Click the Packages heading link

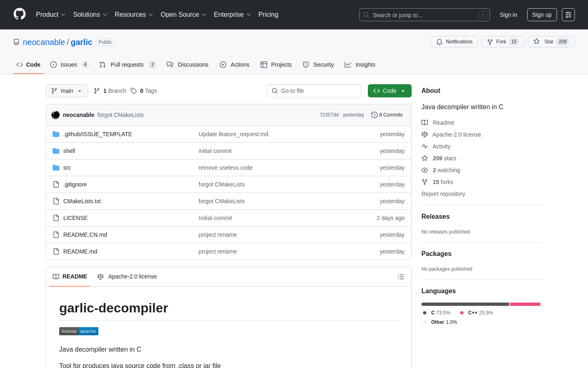click(x=436, y=254)
